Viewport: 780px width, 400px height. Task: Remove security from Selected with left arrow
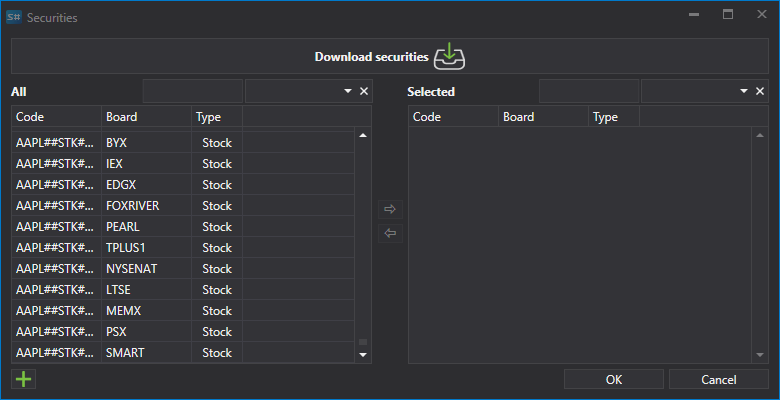tap(390, 233)
